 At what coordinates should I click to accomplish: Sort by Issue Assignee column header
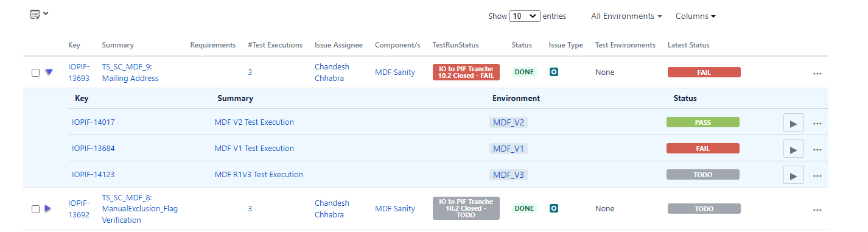point(338,45)
